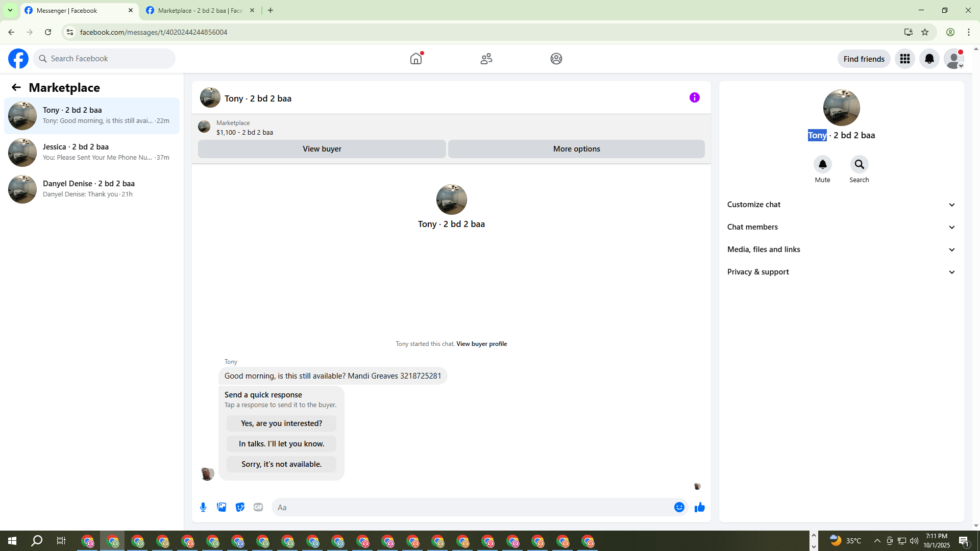The image size is (980, 551).
Task: Open the Friends icon in top navigation
Action: 486,59
